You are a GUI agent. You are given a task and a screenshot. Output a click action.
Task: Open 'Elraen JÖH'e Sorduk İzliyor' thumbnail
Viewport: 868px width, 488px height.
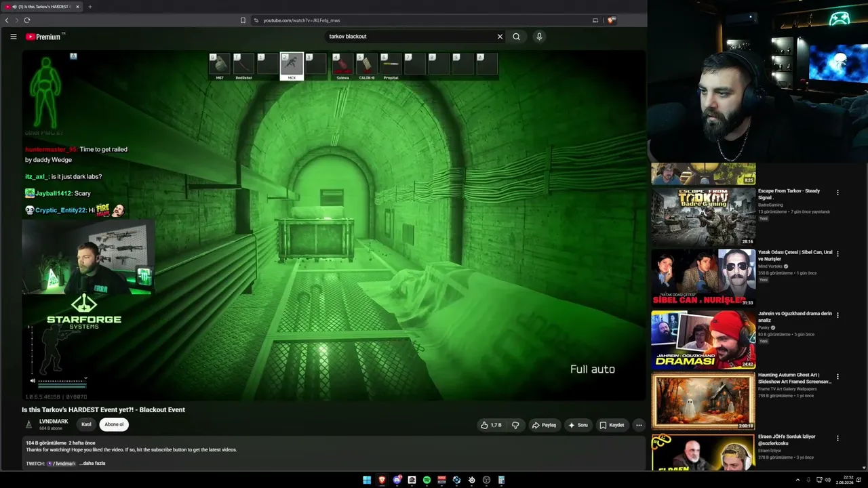pos(703,452)
